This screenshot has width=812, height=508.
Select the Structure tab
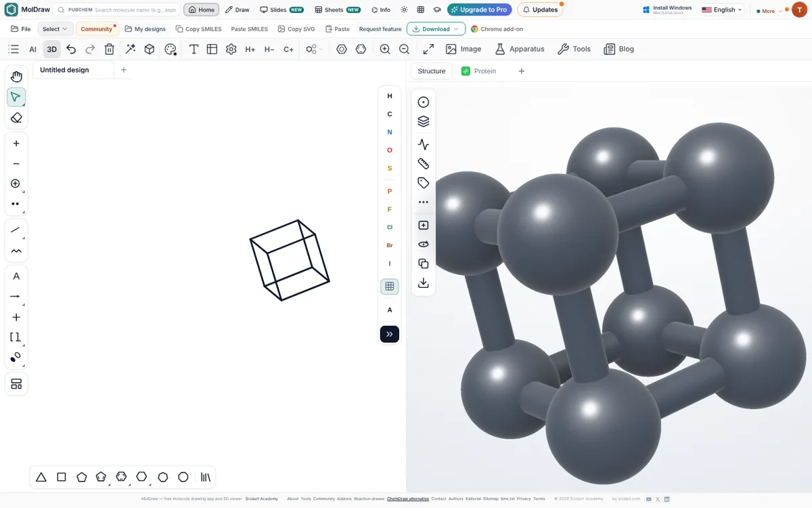[x=432, y=71]
